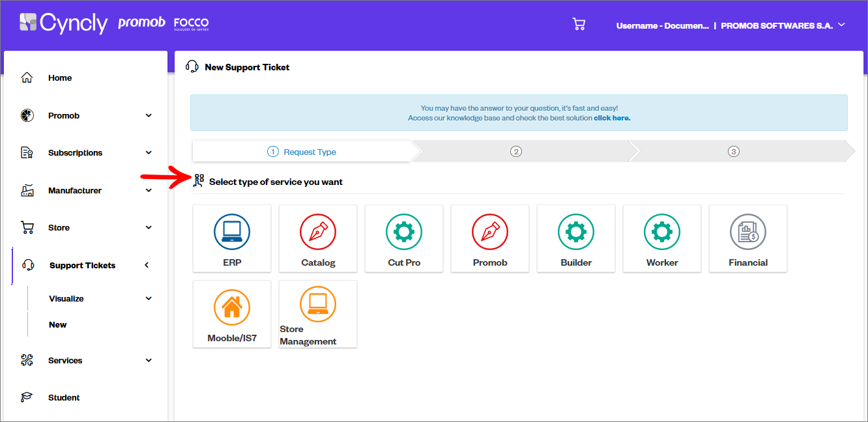Select New under Support Tickets
The width and height of the screenshot is (868, 422).
click(58, 325)
